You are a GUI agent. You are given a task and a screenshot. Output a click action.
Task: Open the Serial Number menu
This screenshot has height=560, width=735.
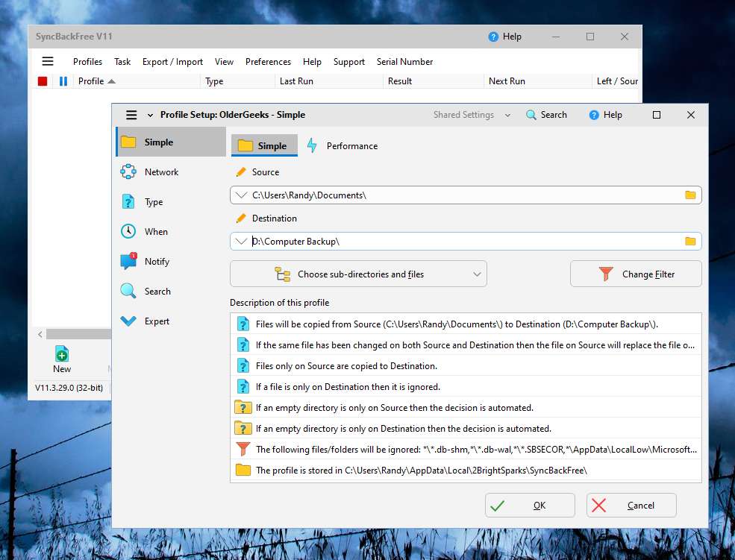point(404,62)
